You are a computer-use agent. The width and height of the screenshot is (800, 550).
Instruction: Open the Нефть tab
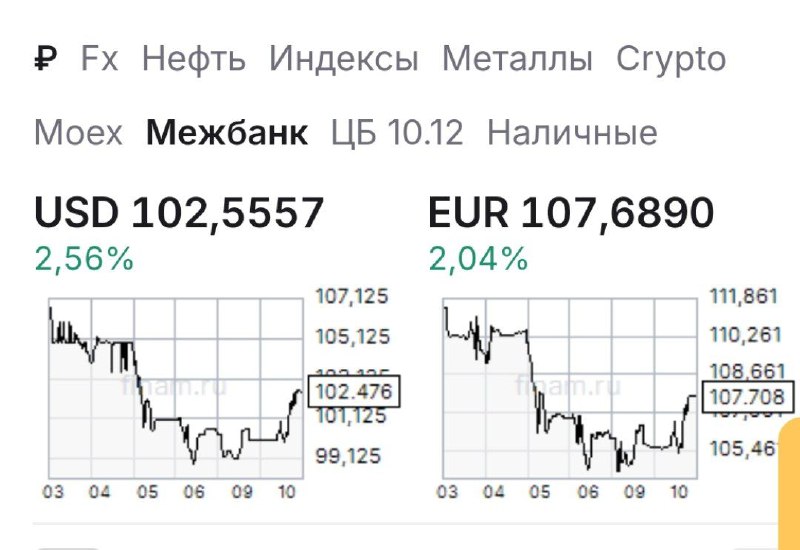point(193,59)
